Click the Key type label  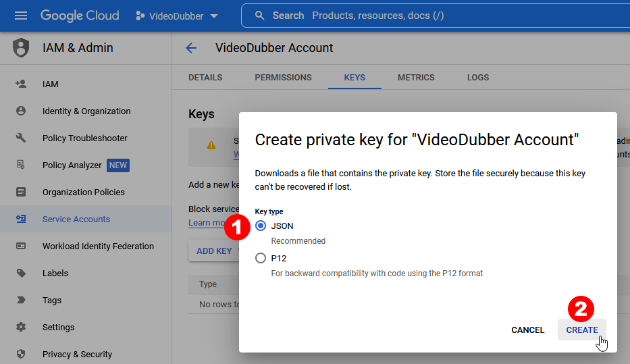point(269,211)
